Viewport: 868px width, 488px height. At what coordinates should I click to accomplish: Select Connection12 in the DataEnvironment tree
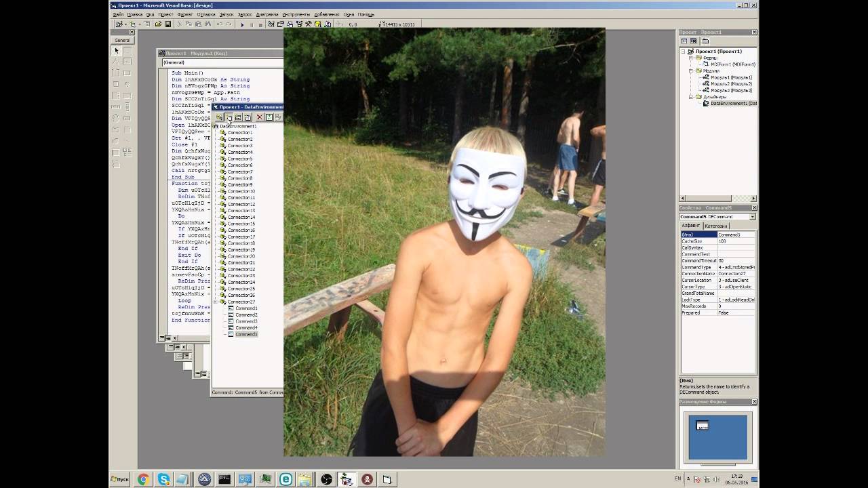(241, 204)
